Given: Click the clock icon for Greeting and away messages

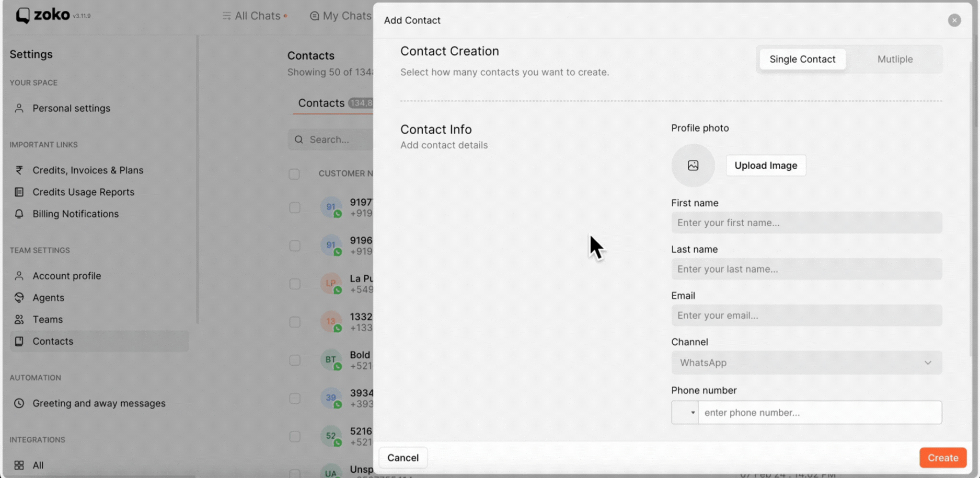Looking at the screenshot, I should [x=19, y=403].
